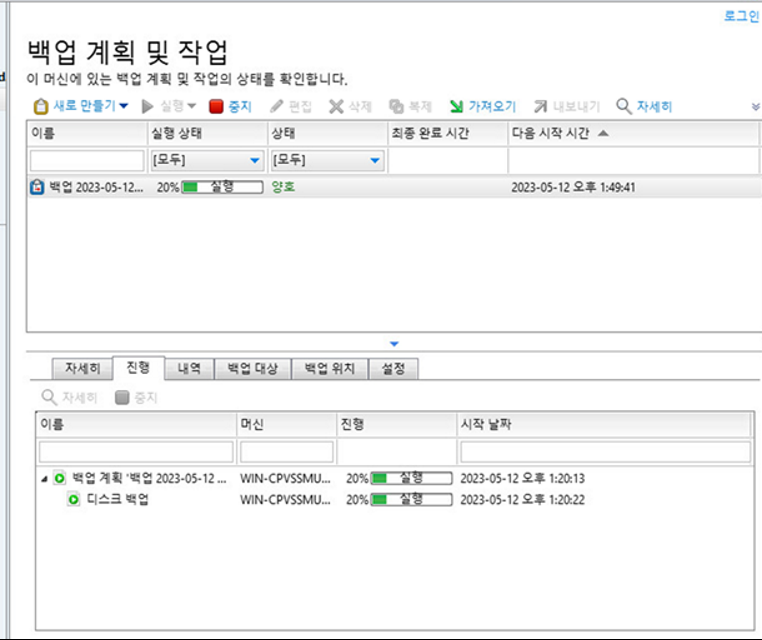
Task: Switch to the 자세히 tab
Action: coord(83,368)
